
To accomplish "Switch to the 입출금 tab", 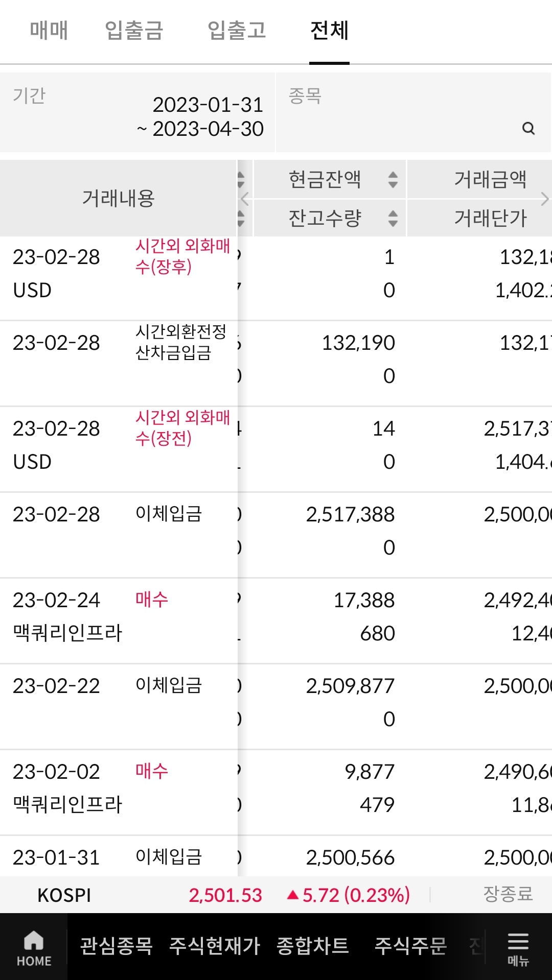I will pos(134,31).
